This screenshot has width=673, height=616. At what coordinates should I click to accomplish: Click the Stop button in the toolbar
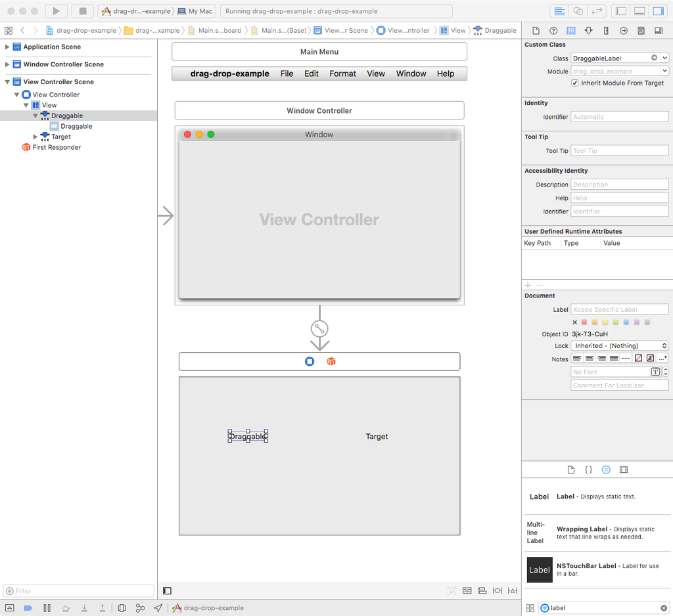click(x=83, y=11)
